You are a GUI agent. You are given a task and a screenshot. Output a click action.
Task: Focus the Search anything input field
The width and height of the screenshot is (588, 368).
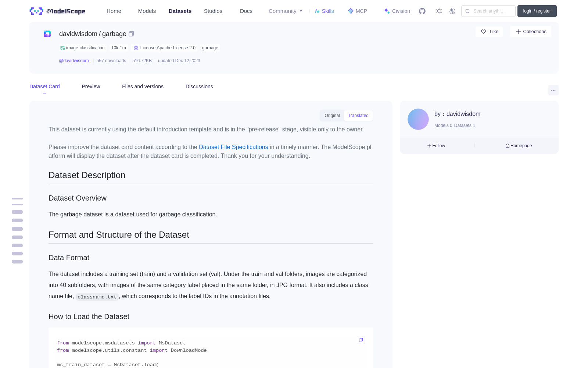(488, 11)
